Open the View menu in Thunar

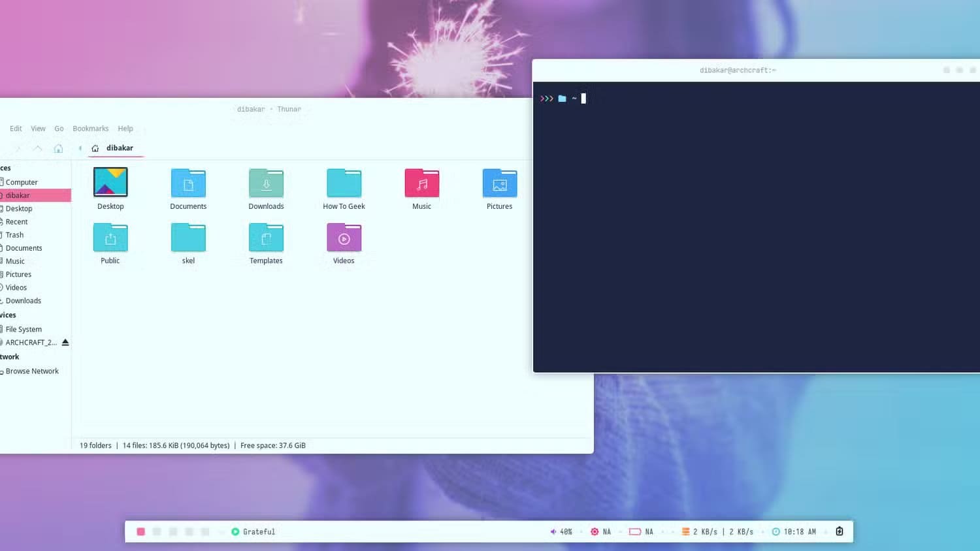[38, 129]
